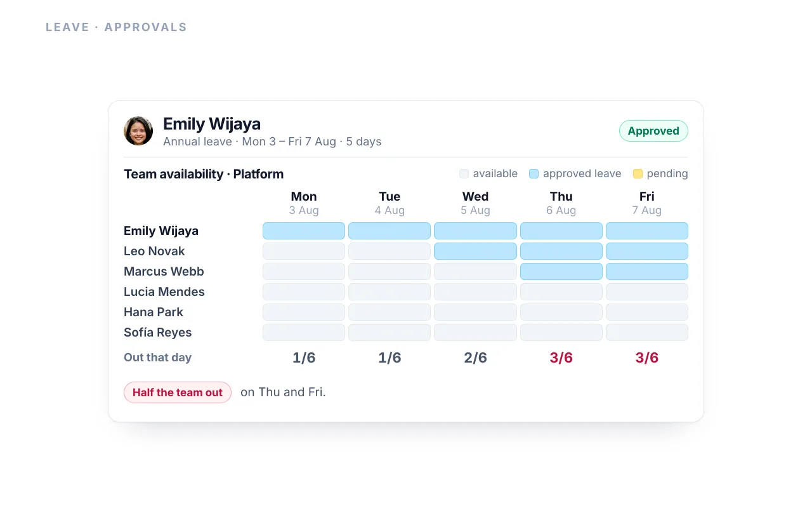Click Tuesday's 1/6 out count
The image size is (812, 508).
(390, 358)
